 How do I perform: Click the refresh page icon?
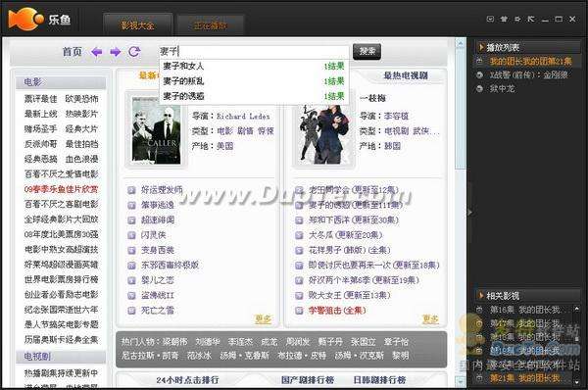point(134,51)
